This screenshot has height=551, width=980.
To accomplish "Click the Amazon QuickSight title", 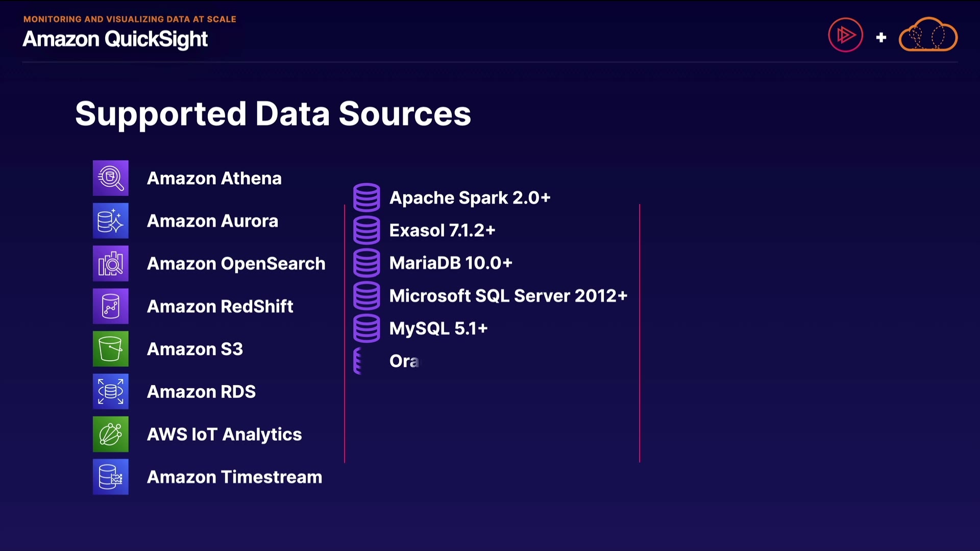I will pyautogui.click(x=115, y=39).
